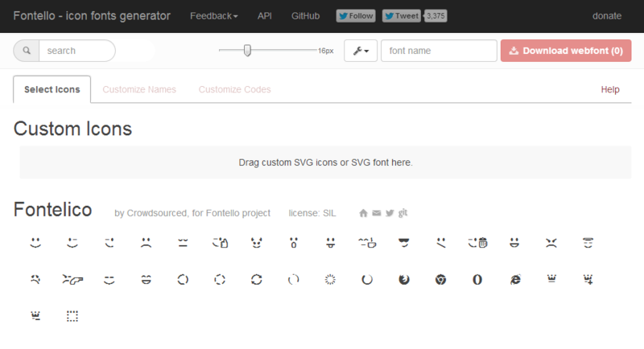
Task: Select the displeased slanted-mouth emoticon icon
Action: pos(440,243)
